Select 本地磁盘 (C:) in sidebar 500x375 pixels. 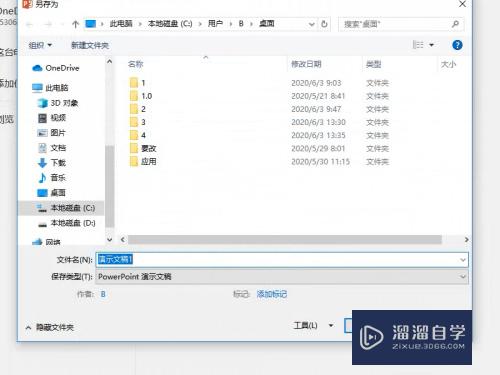point(66,208)
